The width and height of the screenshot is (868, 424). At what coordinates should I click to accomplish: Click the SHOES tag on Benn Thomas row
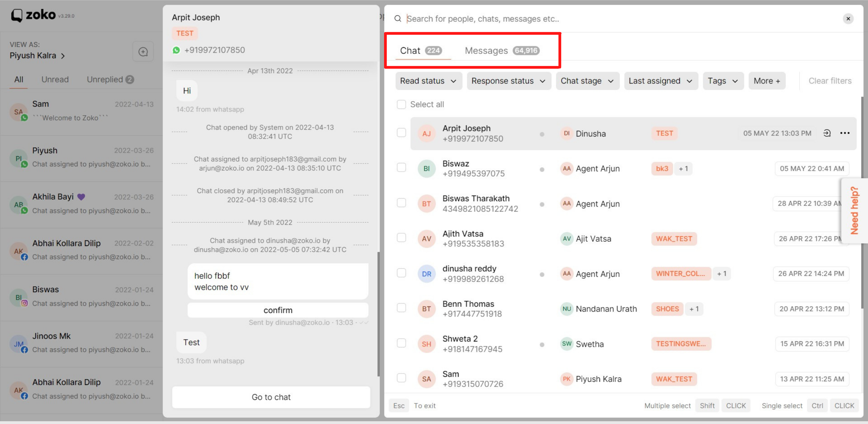(667, 309)
